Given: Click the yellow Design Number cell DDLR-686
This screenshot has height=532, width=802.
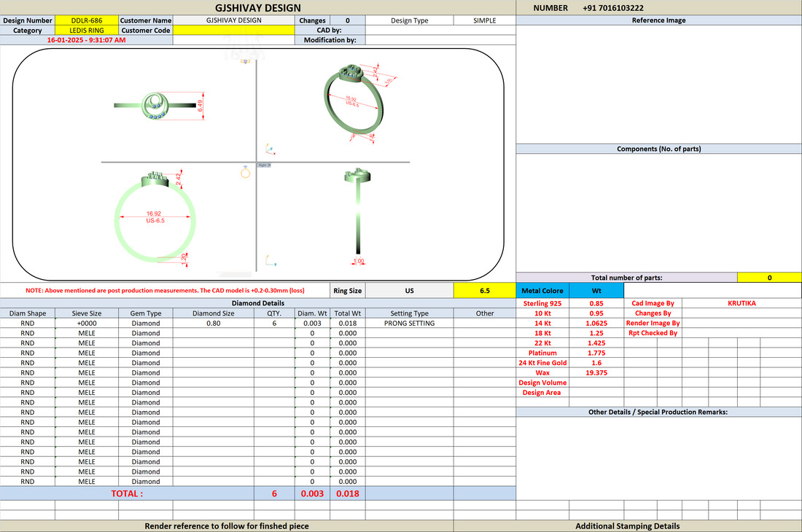Looking at the screenshot, I should click(x=87, y=20).
